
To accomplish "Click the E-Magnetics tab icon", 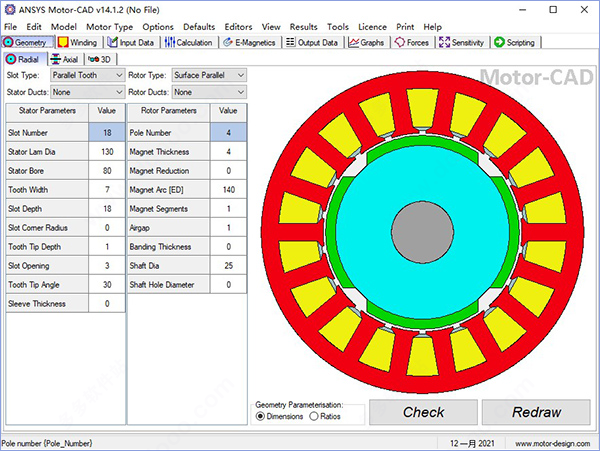I will pyautogui.click(x=228, y=42).
